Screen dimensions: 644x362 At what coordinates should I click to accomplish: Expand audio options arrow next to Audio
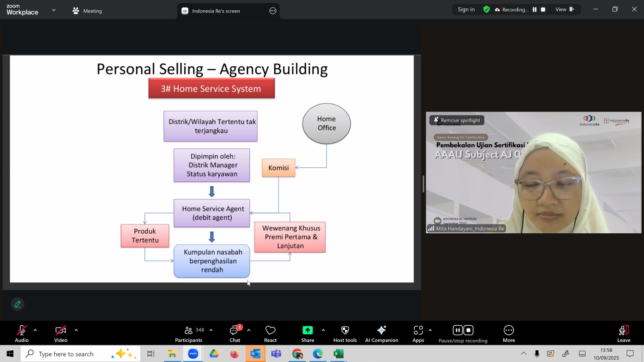(35, 330)
